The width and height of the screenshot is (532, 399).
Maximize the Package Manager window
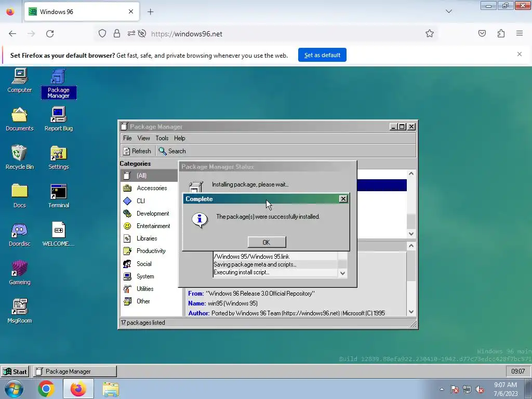(402, 127)
